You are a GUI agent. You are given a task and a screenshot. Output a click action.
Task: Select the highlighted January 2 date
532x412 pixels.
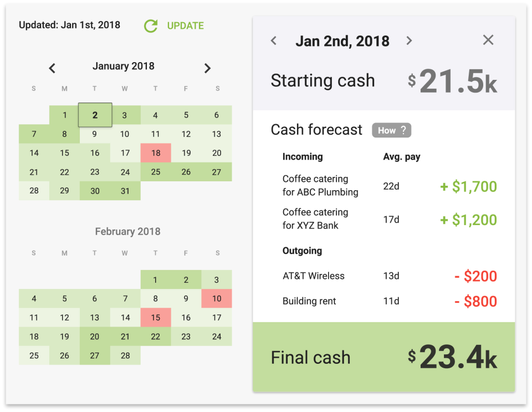point(95,115)
